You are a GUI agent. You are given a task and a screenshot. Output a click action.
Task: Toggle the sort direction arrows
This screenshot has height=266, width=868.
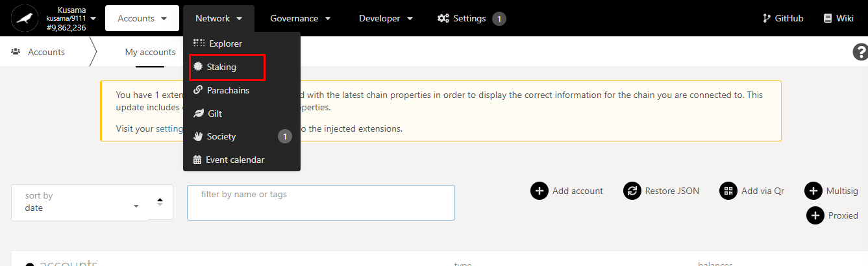coord(160,202)
